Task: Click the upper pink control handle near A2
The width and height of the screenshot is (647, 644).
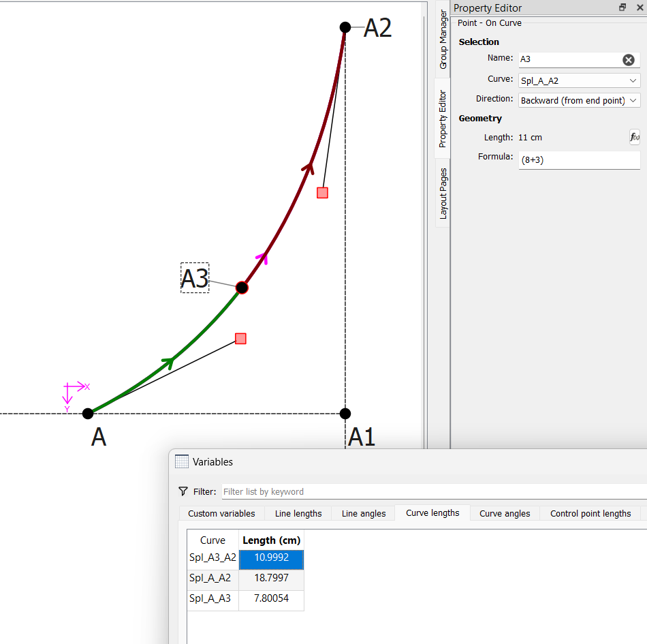Action: pyautogui.click(x=322, y=193)
